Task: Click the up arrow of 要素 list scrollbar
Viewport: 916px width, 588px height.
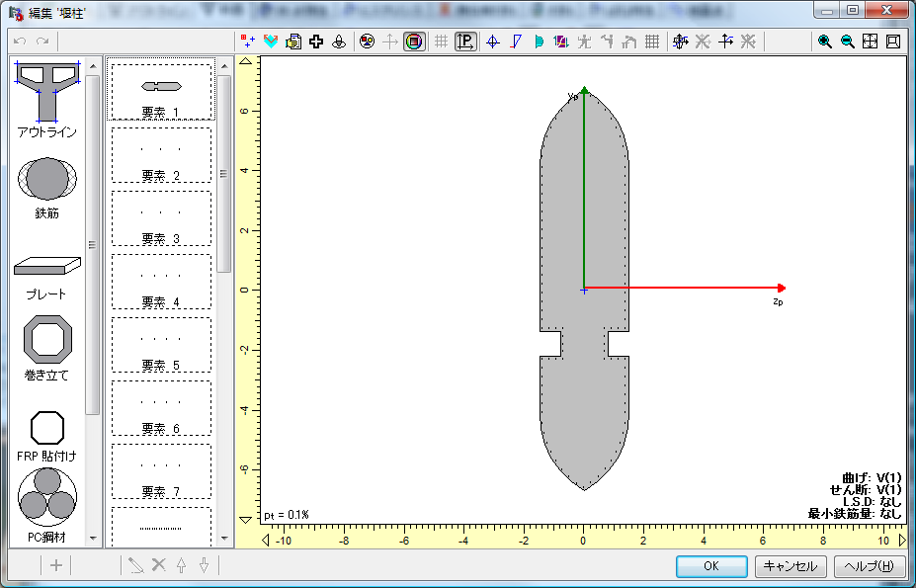Action: (224, 66)
